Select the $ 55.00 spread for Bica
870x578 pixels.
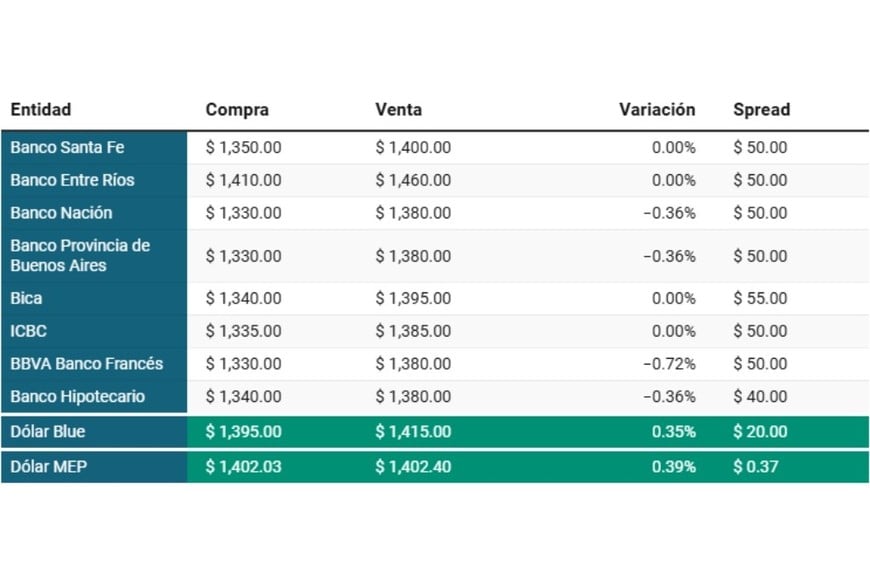click(760, 298)
